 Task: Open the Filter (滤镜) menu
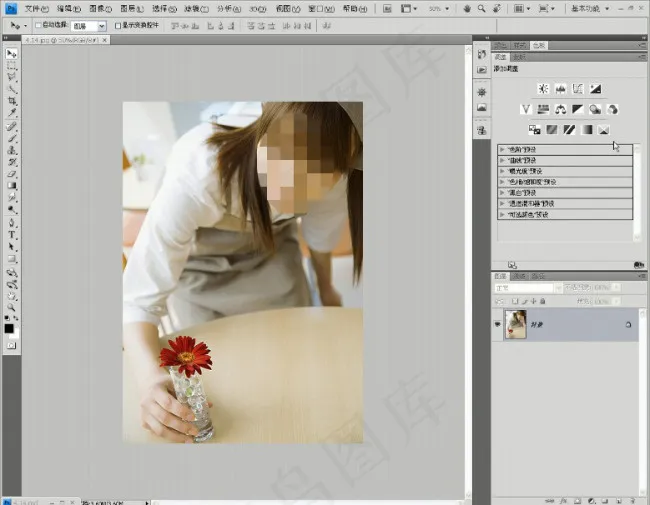tap(196, 8)
